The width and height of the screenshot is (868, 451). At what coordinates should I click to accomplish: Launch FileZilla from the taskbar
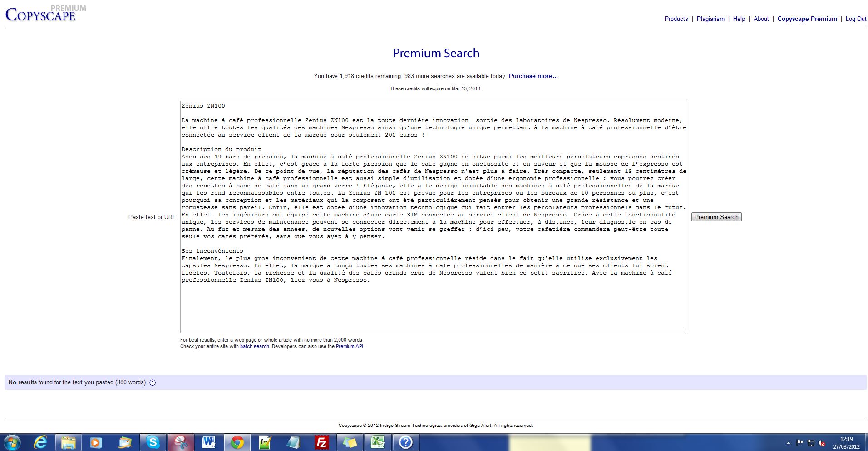tap(321, 442)
